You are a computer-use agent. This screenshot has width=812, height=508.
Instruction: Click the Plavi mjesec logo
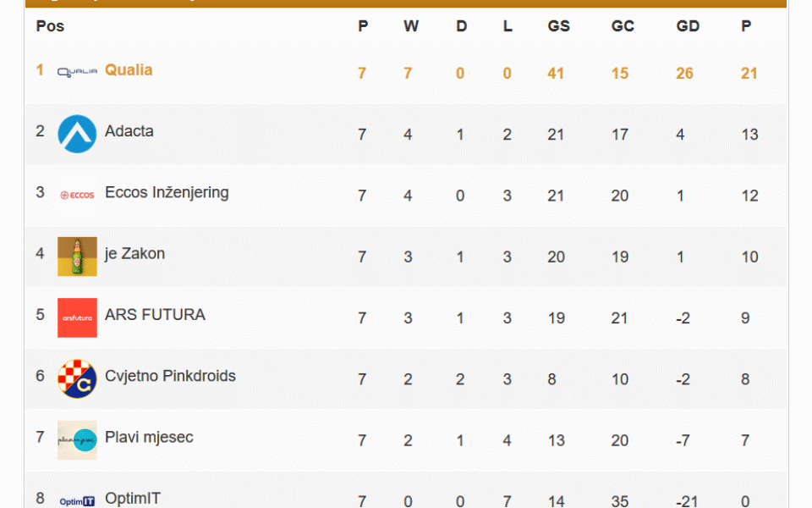pos(77,440)
